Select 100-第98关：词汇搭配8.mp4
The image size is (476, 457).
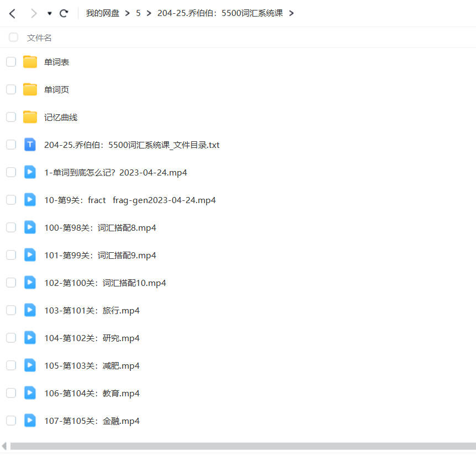[x=100, y=228]
